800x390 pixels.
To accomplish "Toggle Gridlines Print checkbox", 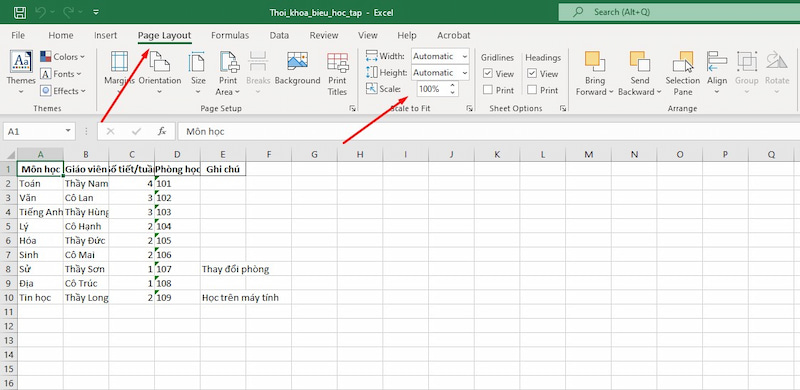I will pyautogui.click(x=488, y=90).
